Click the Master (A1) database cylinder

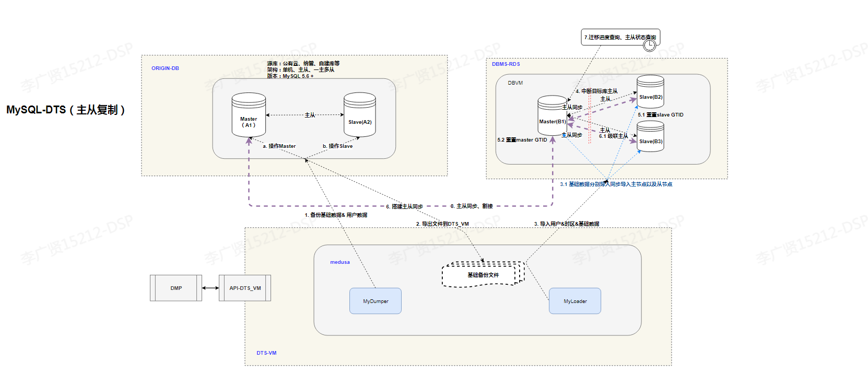(249, 115)
